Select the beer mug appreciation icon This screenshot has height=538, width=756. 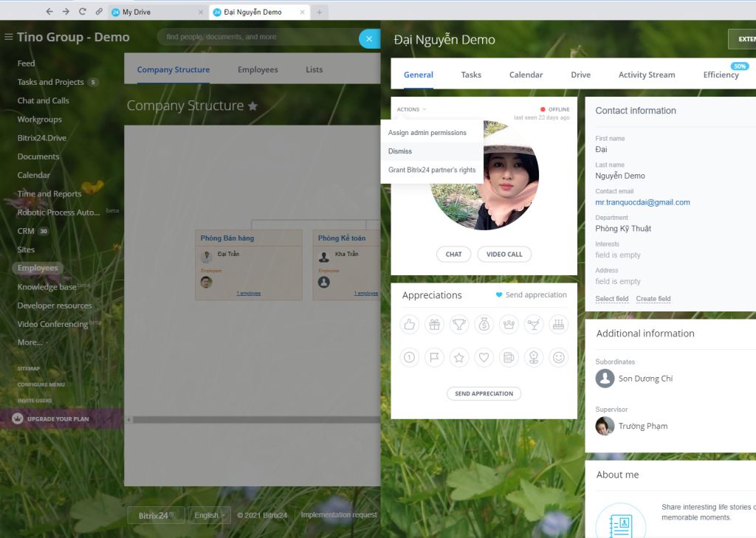click(509, 357)
